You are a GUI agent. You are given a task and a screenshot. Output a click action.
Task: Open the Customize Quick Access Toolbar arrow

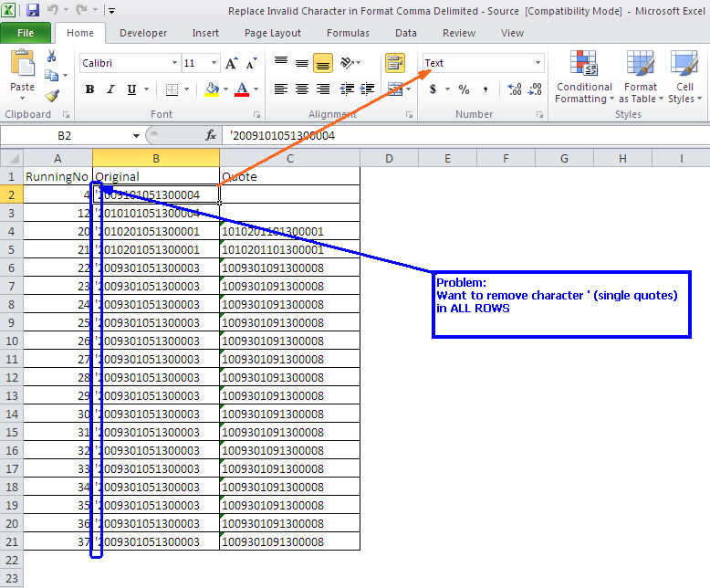[x=112, y=10]
